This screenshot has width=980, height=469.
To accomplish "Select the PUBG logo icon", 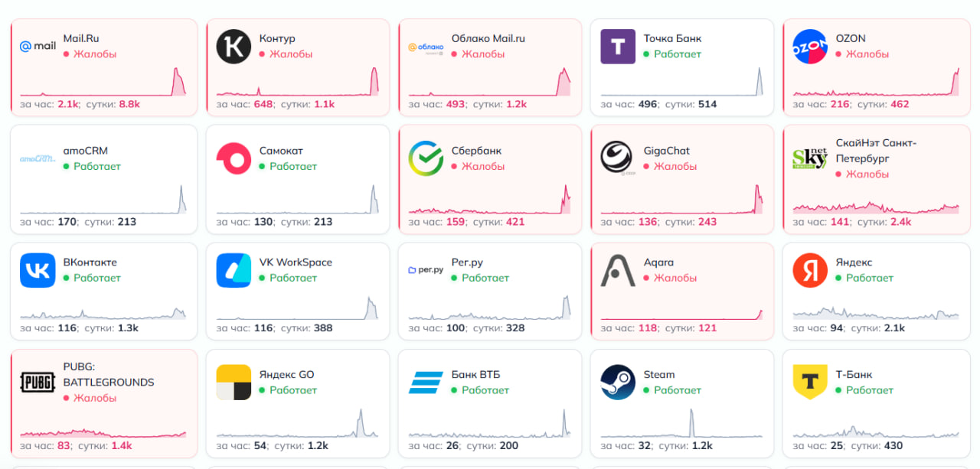I will pyautogui.click(x=38, y=383).
